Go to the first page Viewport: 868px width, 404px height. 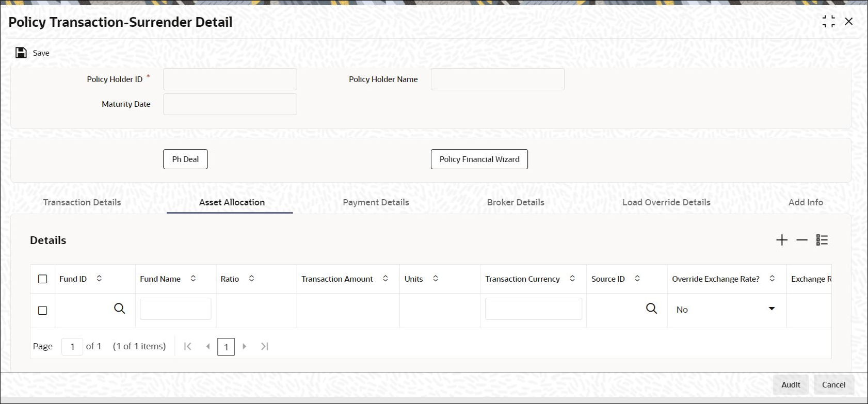pyautogui.click(x=188, y=347)
